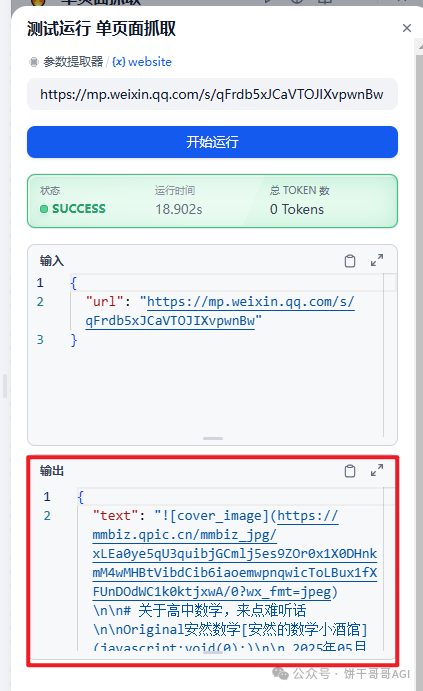423x691 pixels.
Task: Click the 开始运行 button
Action: 212,142
